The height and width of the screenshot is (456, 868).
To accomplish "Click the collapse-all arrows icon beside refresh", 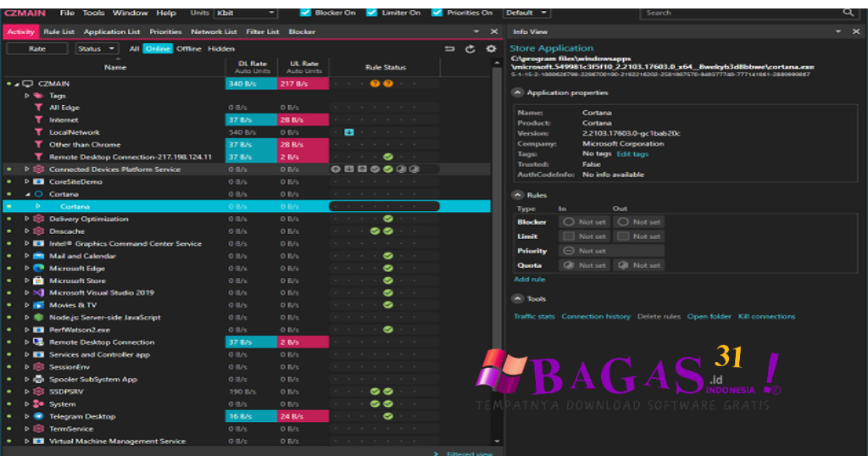I will [x=449, y=48].
